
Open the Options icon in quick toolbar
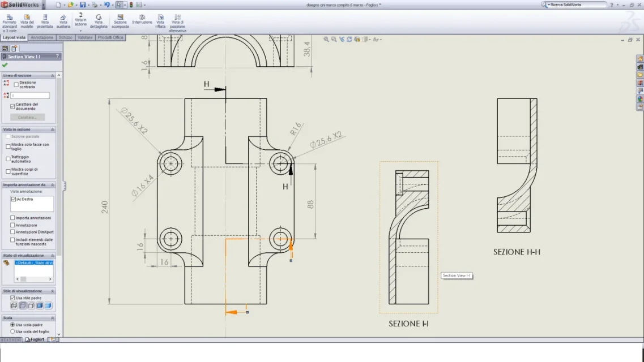(x=139, y=5)
